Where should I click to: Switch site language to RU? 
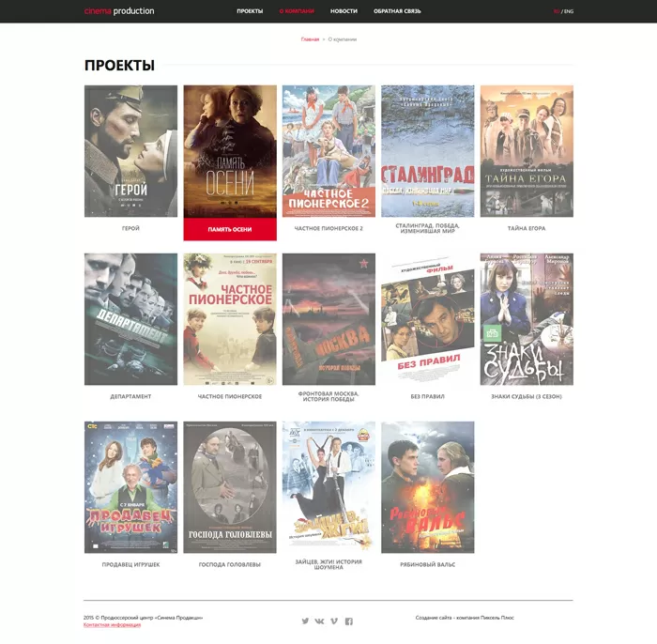pyautogui.click(x=557, y=11)
